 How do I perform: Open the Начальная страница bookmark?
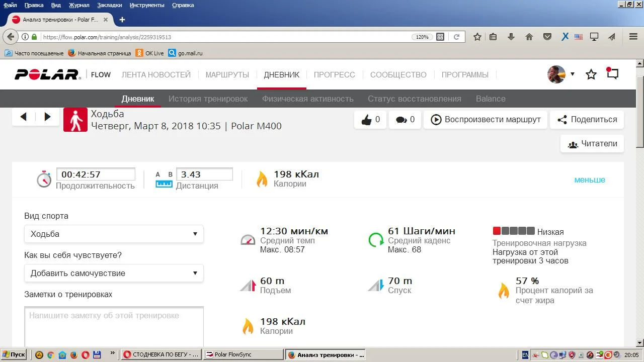pyautogui.click(x=100, y=53)
